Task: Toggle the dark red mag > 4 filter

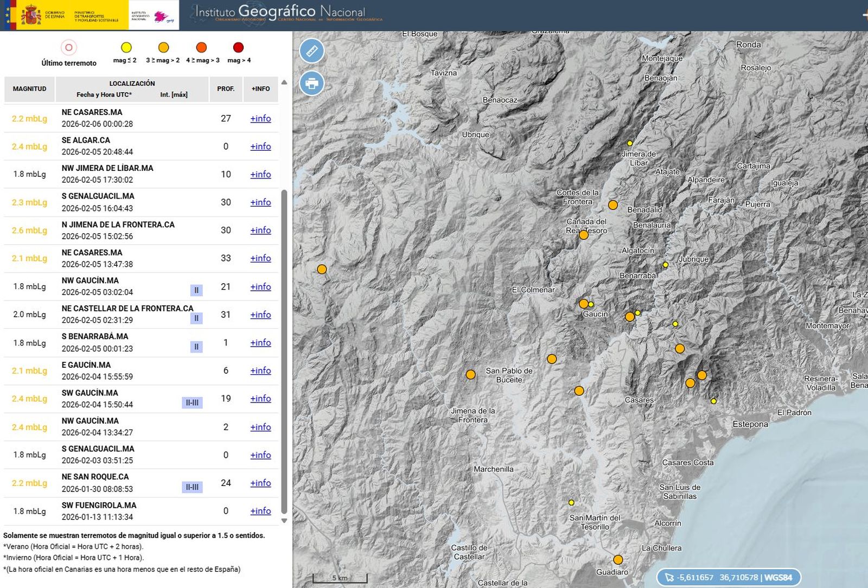Action: (237, 48)
